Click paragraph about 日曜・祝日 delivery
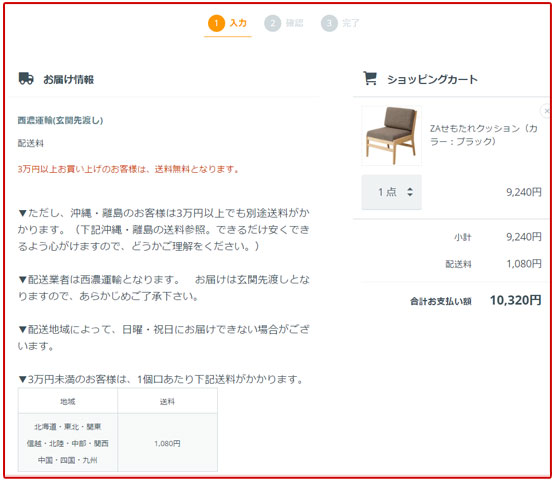The width and height of the screenshot is (557, 481). (x=163, y=337)
